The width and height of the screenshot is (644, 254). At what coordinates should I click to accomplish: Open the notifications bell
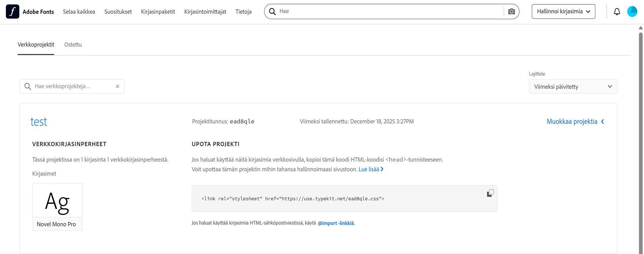[617, 12]
